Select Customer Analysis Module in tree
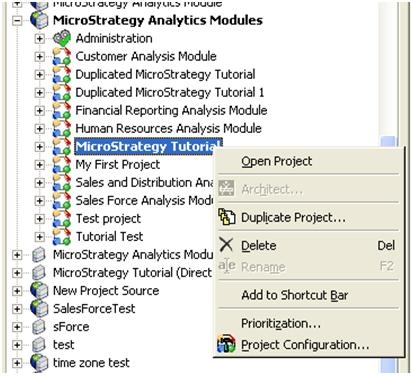411x376 pixels. pos(146,56)
